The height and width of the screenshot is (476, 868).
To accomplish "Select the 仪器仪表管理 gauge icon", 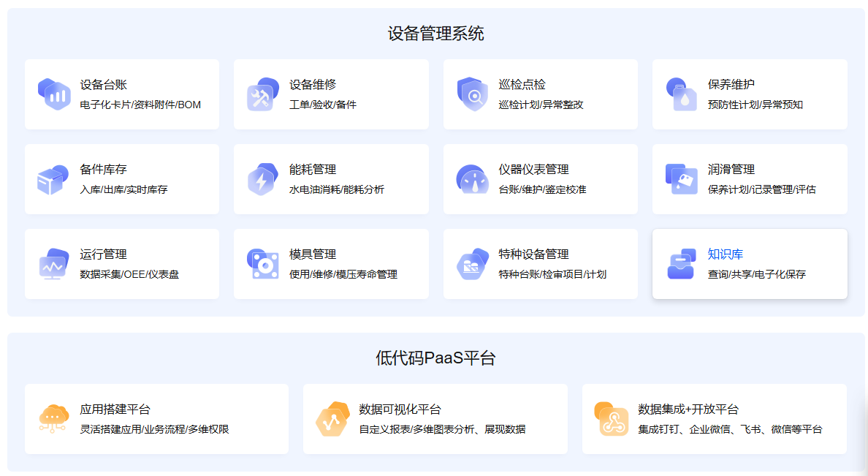I will (x=472, y=179).
